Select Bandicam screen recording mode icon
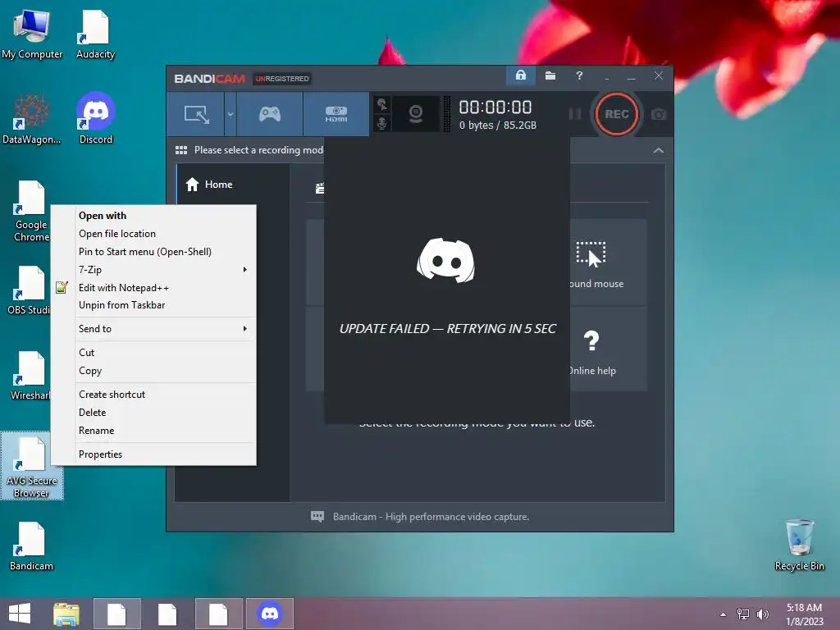Image resolution: width=840 pixels, height=630 pixels. (196, 114)
